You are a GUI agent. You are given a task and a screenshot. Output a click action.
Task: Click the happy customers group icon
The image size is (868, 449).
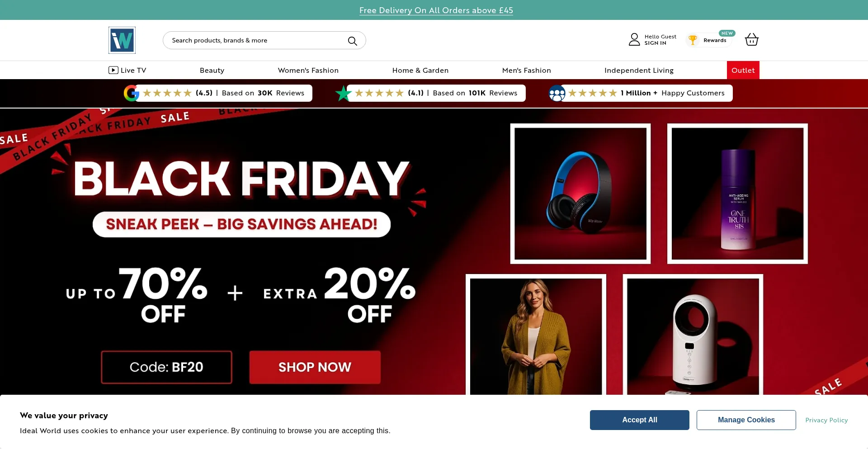tap(557, 93)
